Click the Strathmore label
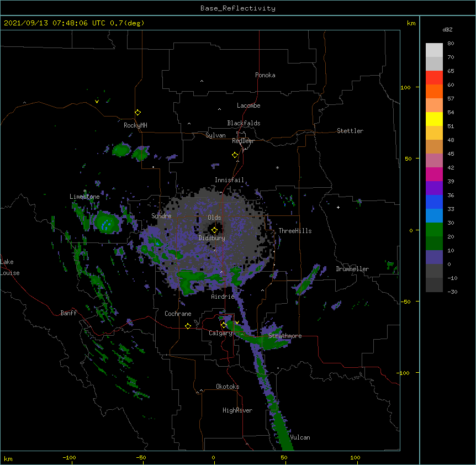Viewport: 476px width, 465px height. click(x=285, y=336)
